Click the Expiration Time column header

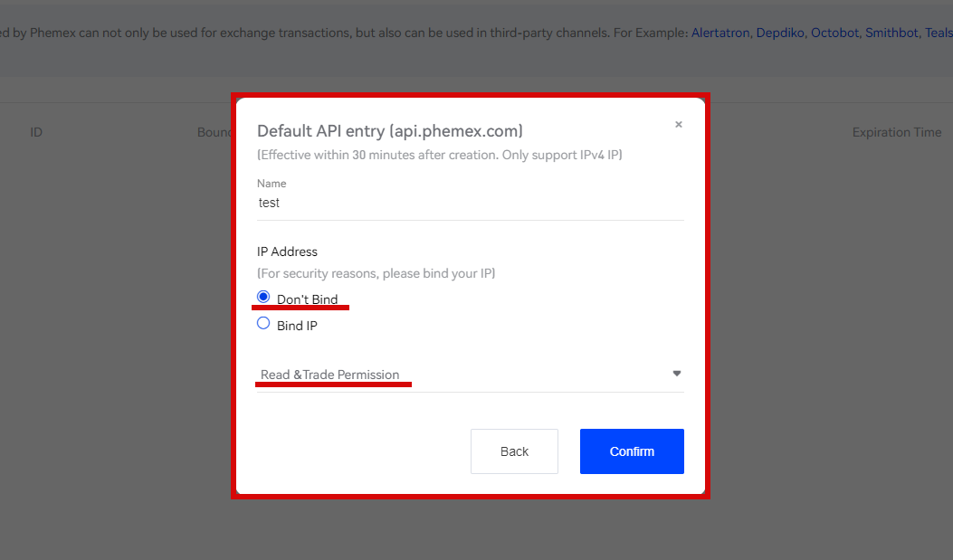tap(896, 132)
